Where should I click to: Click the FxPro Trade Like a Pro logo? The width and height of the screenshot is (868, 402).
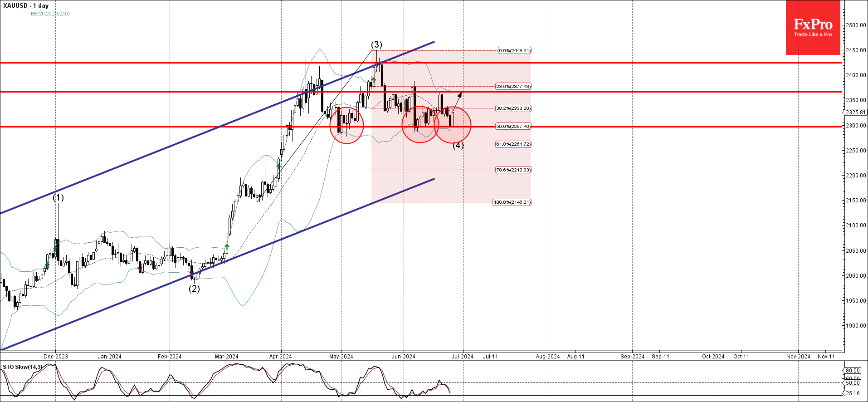[813, 28]
